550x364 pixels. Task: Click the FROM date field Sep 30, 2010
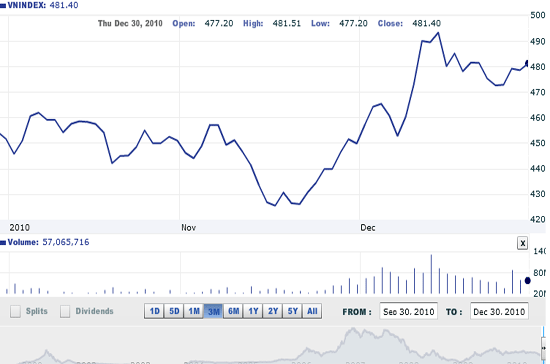pyautogui.click(x=408, y=311)
